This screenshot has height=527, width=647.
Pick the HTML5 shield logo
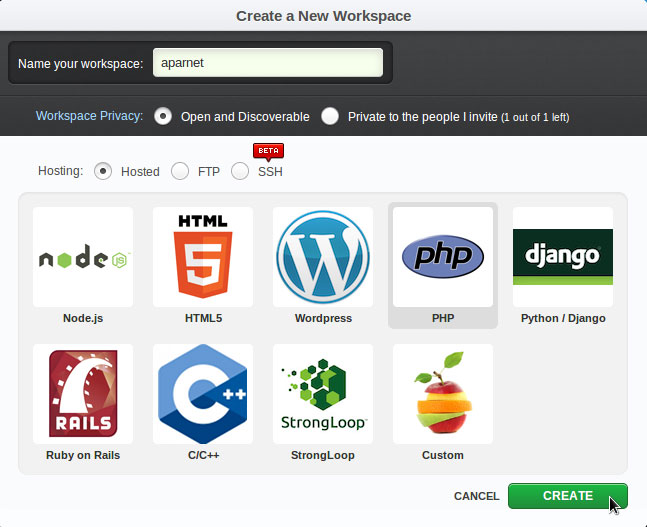203,257
